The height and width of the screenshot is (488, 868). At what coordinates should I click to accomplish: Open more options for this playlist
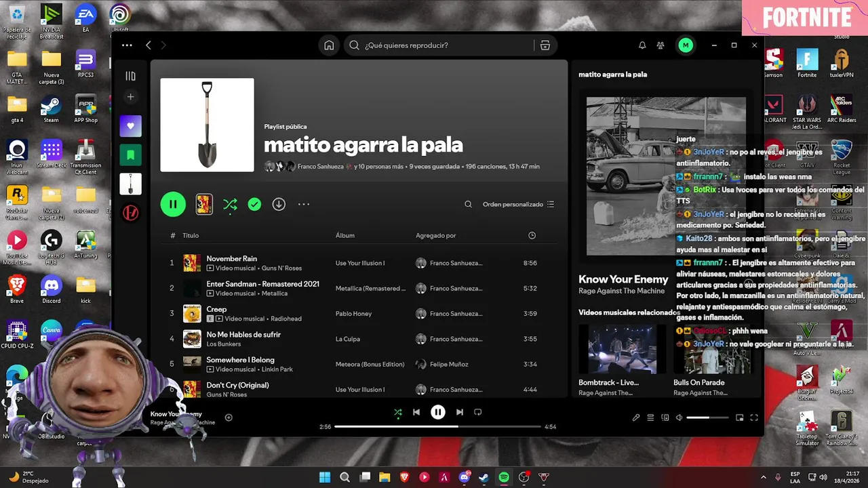304,204
